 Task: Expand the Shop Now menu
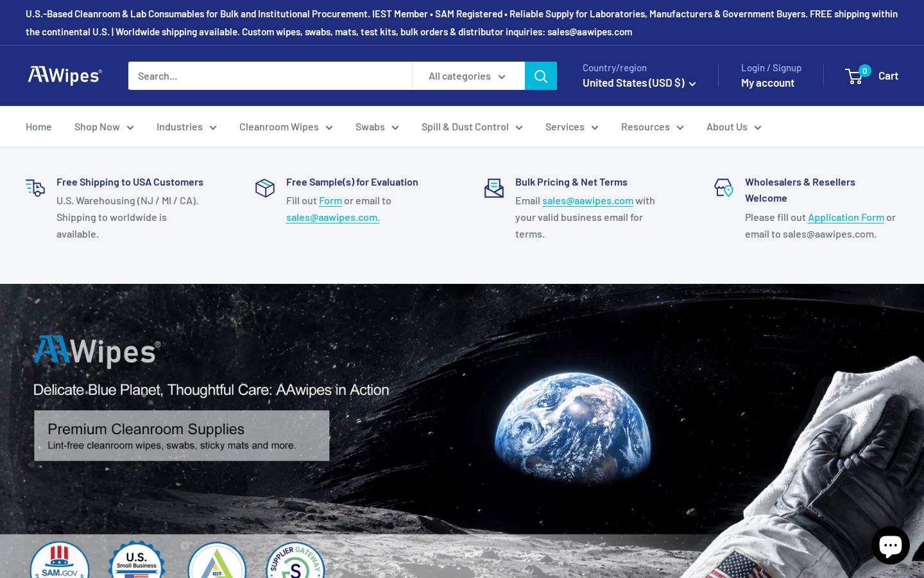coord(104,127)
